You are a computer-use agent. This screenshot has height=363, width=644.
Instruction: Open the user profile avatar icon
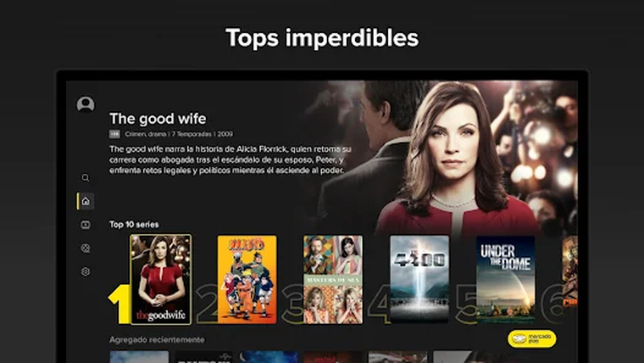coord(86,104)
